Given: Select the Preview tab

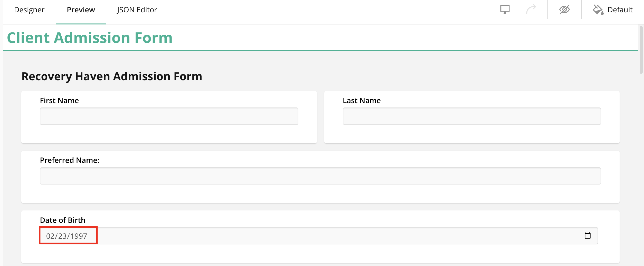Looking at the screenshot, I should pyautogui.click(x=81, y=10).
